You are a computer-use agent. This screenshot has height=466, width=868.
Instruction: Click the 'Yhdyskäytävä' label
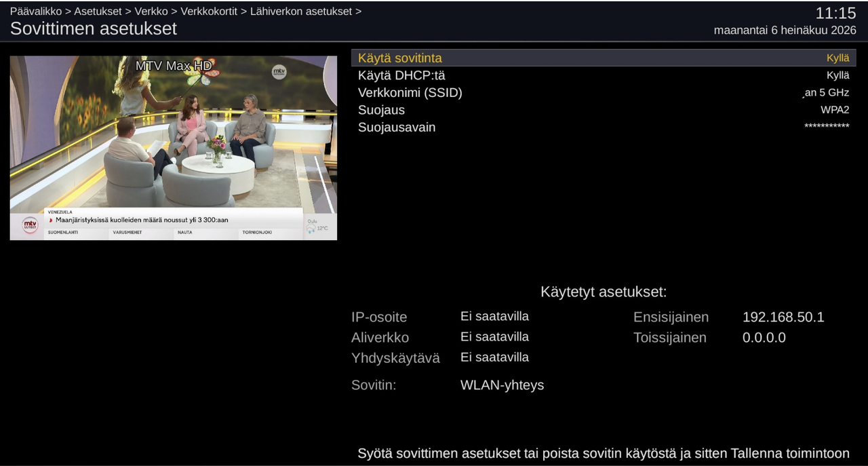[395, 358]
